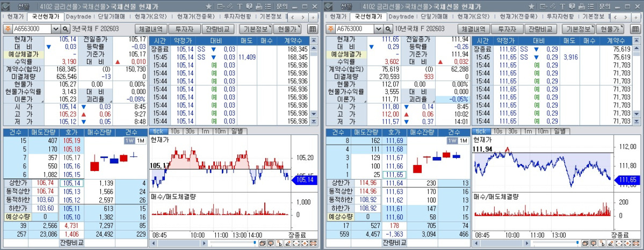This screenshot has width=644, height=250.
Task: Adjust chart zoom slider in left window
Action: tap(255, 242)
